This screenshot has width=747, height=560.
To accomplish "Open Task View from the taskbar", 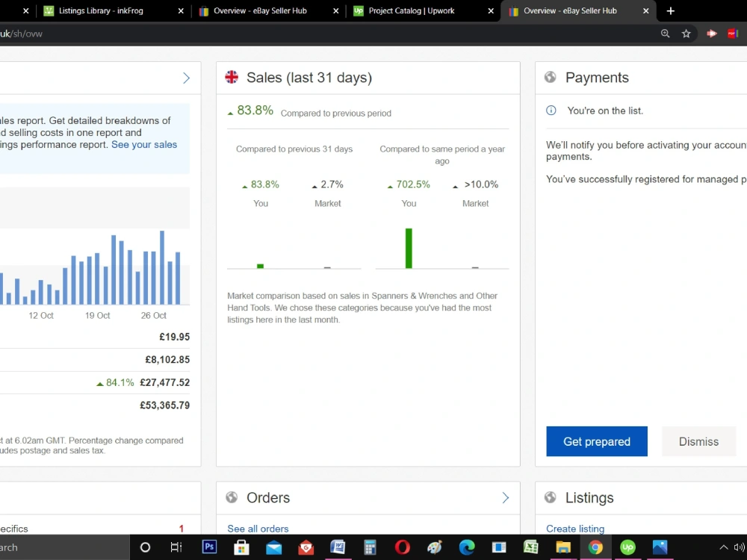I will point(176,547).
